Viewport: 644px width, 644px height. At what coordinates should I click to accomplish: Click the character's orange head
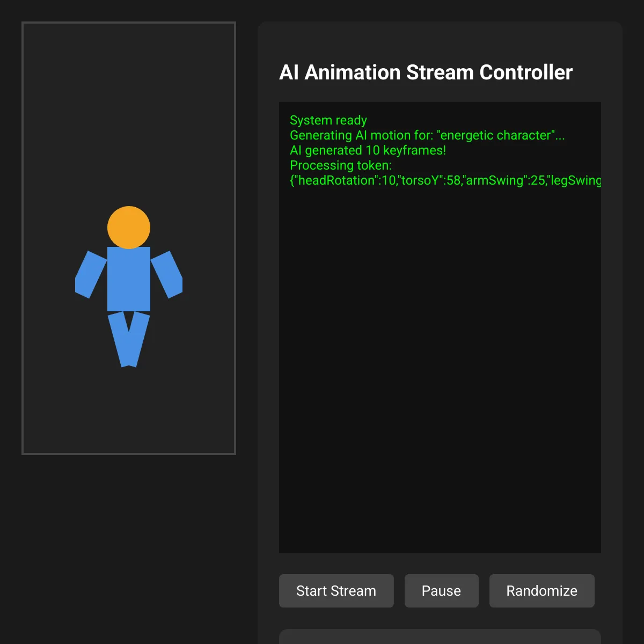129,226
